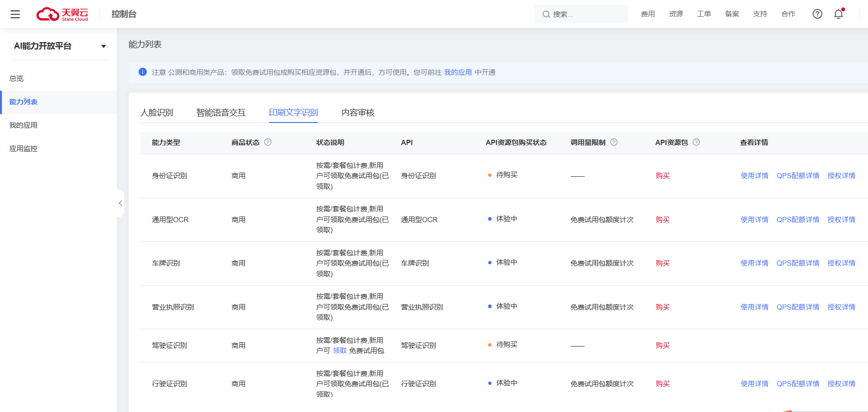Select the 印刷文字识别 tab
Viewport: 868px width, 412px height.
pyautogui.click(x=293, y=113)
